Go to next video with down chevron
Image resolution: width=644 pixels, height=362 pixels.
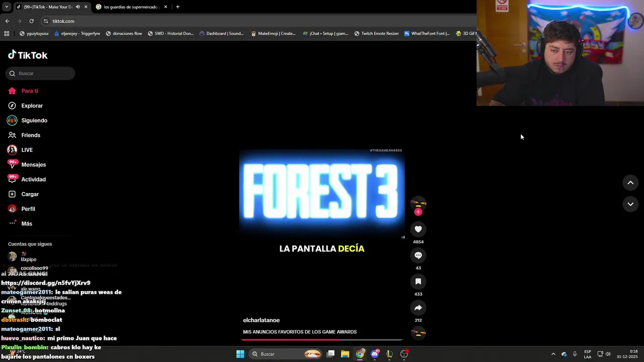pos(630,204)
